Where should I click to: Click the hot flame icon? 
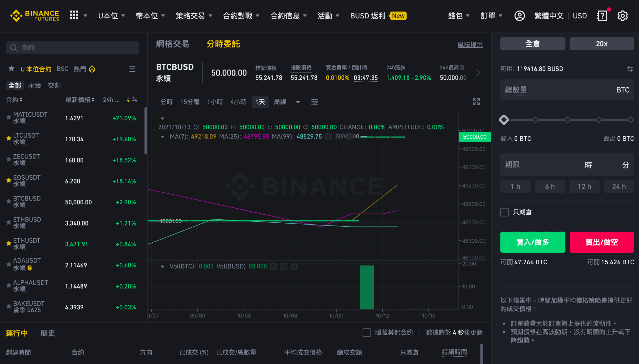click(92, 69)
